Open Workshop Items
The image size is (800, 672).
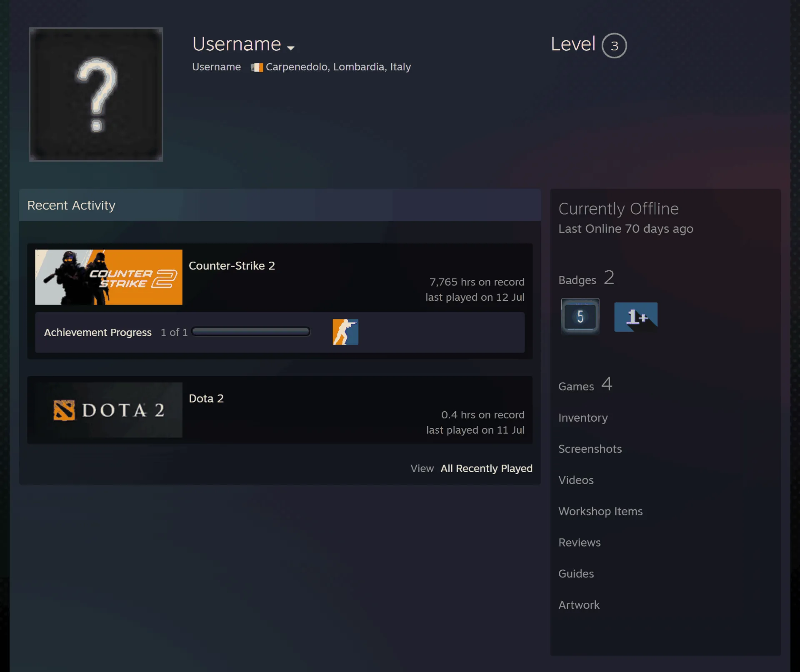(600, 511)
